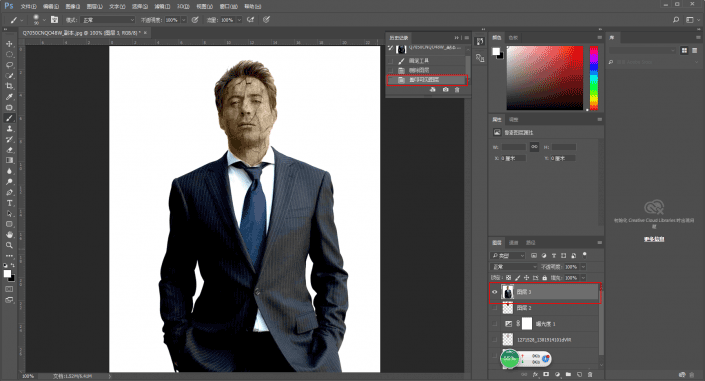
Task: Link width and height chain button
Action: (534, 147)
